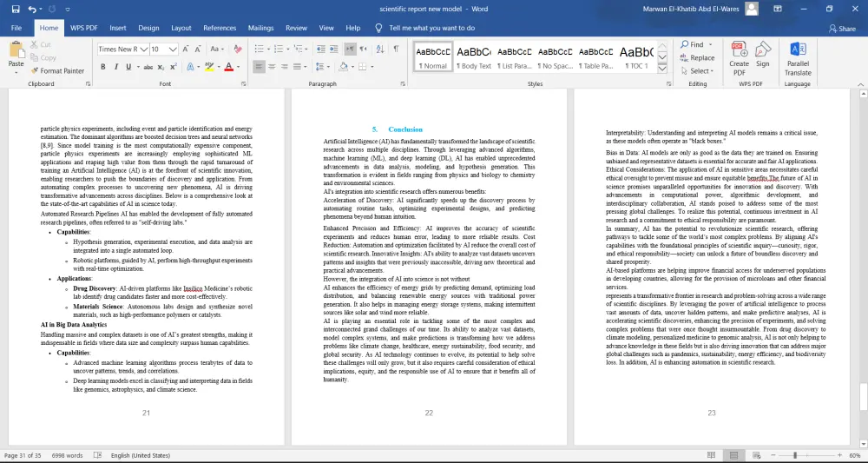Toggle superscript formatting

click(x=174, y=67)
